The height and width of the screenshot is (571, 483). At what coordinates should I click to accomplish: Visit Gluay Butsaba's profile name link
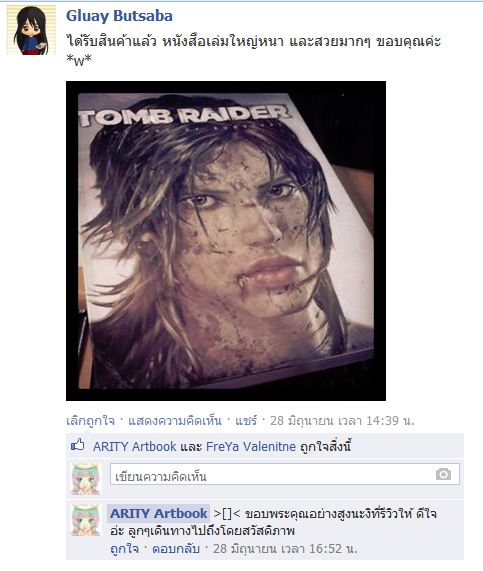click(x=119, y=16)
